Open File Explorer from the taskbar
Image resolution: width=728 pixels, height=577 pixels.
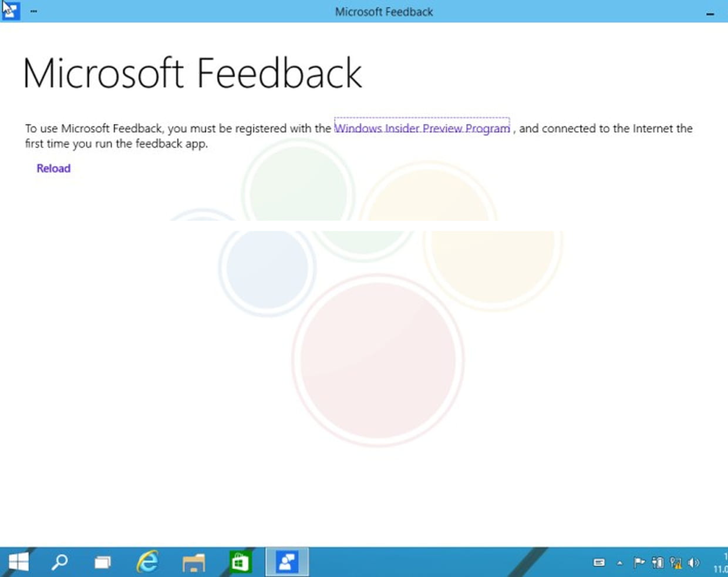tap(193, 562)
